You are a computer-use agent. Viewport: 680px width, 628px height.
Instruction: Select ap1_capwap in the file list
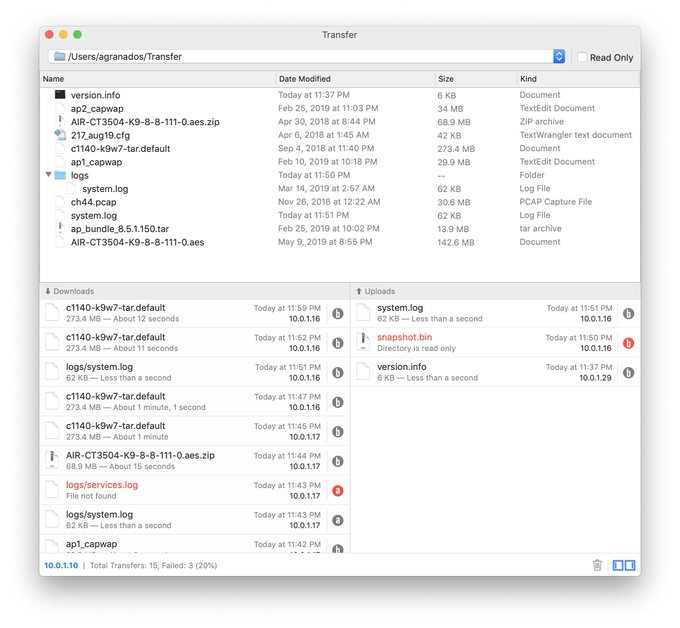[x=96, y=162]
